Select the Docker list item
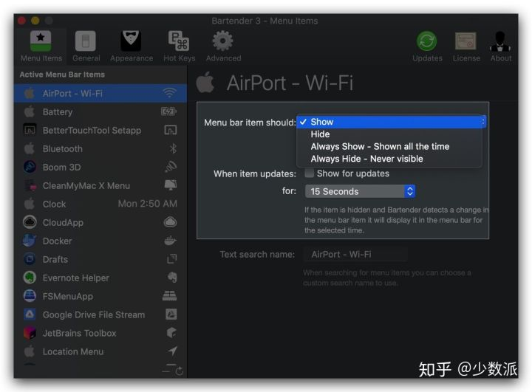 coord(100,241)
